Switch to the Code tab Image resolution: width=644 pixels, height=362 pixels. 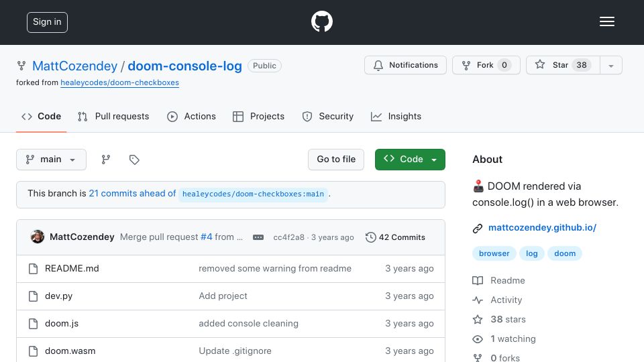click(x=41, y=117)
